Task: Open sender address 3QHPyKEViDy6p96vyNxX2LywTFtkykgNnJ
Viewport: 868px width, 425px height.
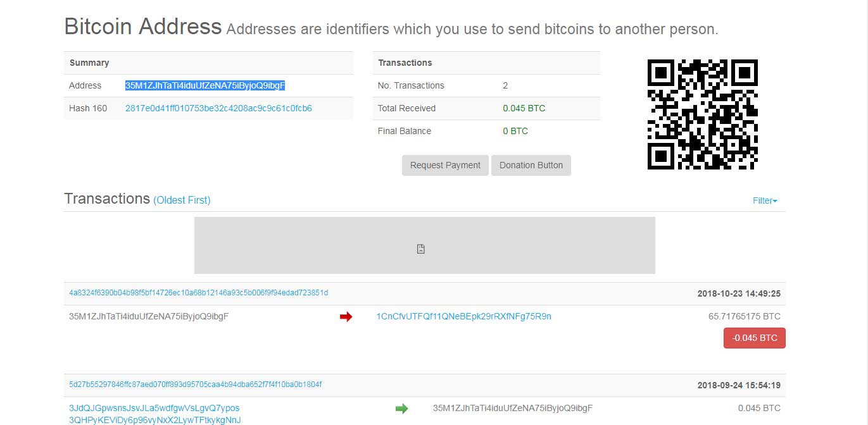Action: [155, 420]
